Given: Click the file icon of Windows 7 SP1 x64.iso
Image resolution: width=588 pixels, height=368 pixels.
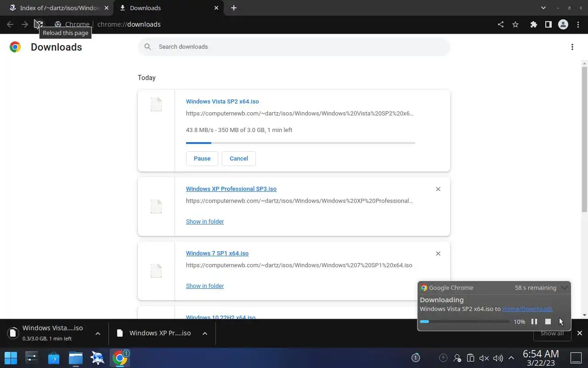Looking at the screenshot, I should (x=156, y=271).
